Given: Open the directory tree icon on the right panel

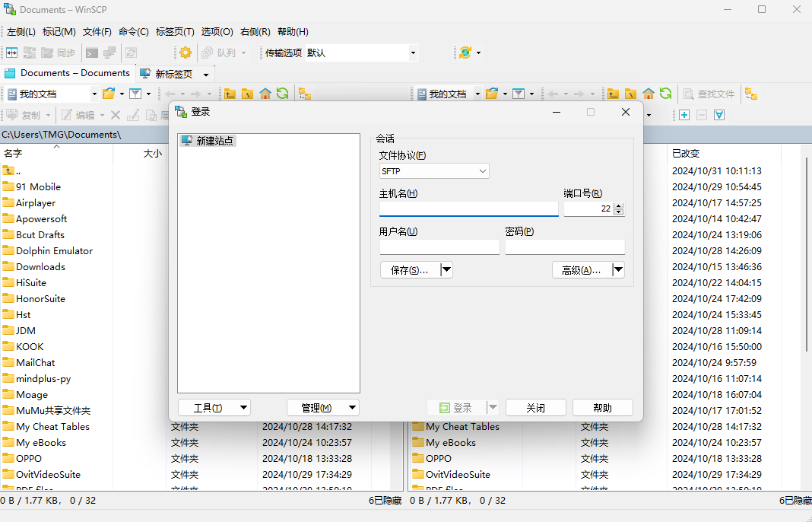Looking at the screenshot, I should click(x=750, y=94).
